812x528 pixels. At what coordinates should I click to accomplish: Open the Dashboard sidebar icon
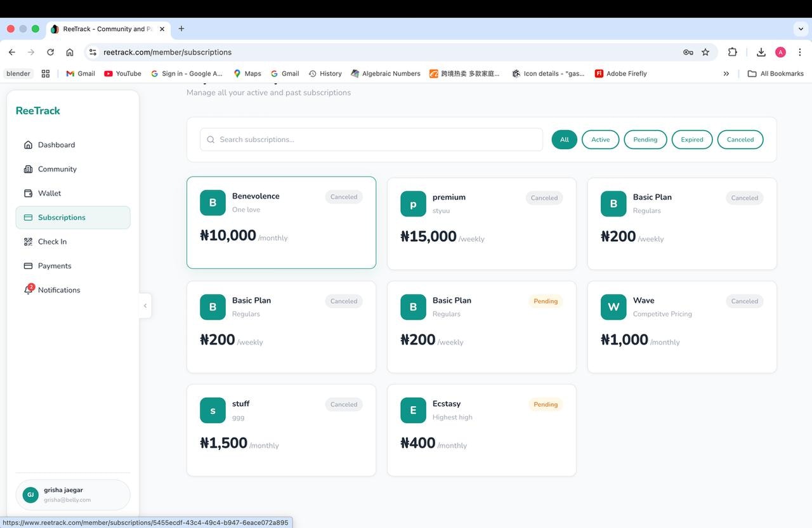tap(28, 144)
